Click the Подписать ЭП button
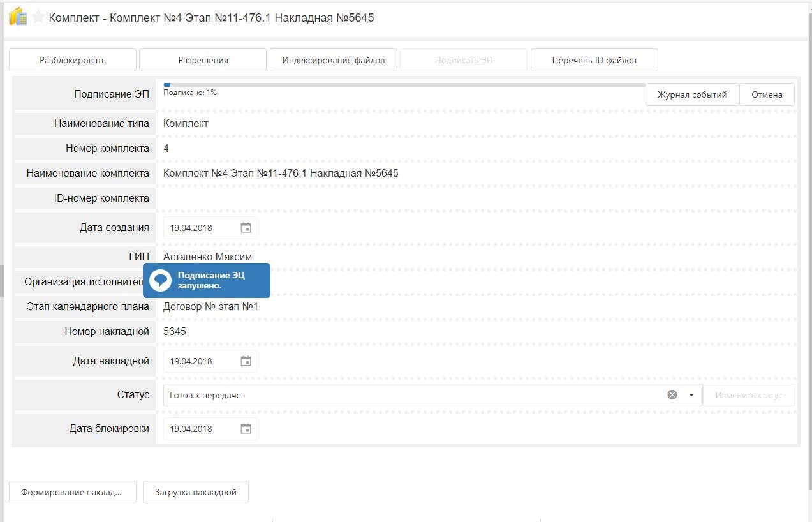Image resolution: width=812 pixels, height=522 pixels. (x=464, y=60)
